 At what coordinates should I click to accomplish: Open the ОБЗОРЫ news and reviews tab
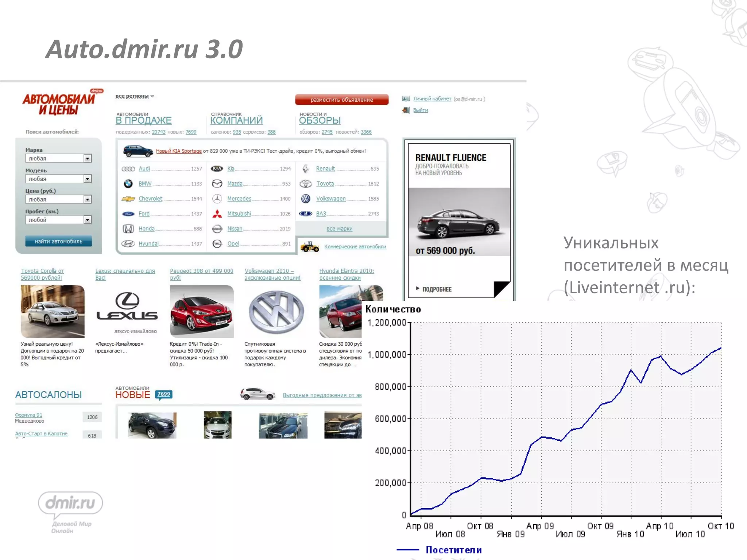(x=320, y=120)
